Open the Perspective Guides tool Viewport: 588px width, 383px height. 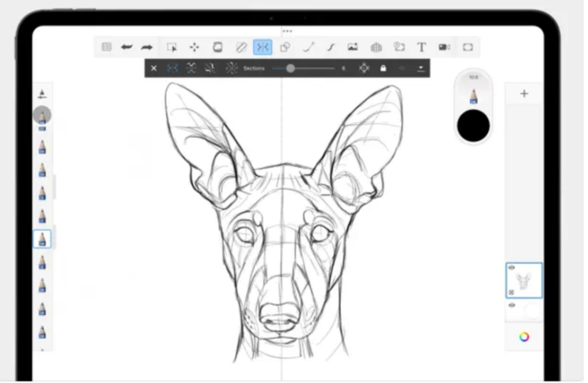pyautogui.click(x=376, y=48)
